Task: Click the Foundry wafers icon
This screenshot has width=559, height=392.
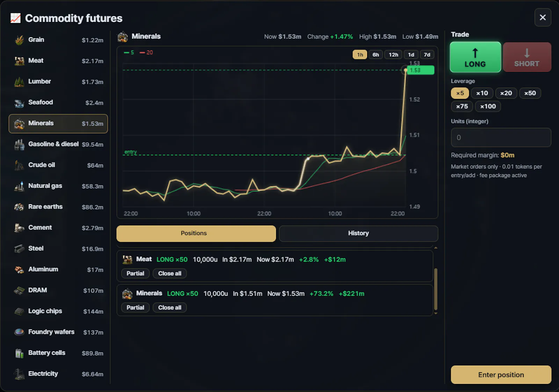Action: pos(19,332)
